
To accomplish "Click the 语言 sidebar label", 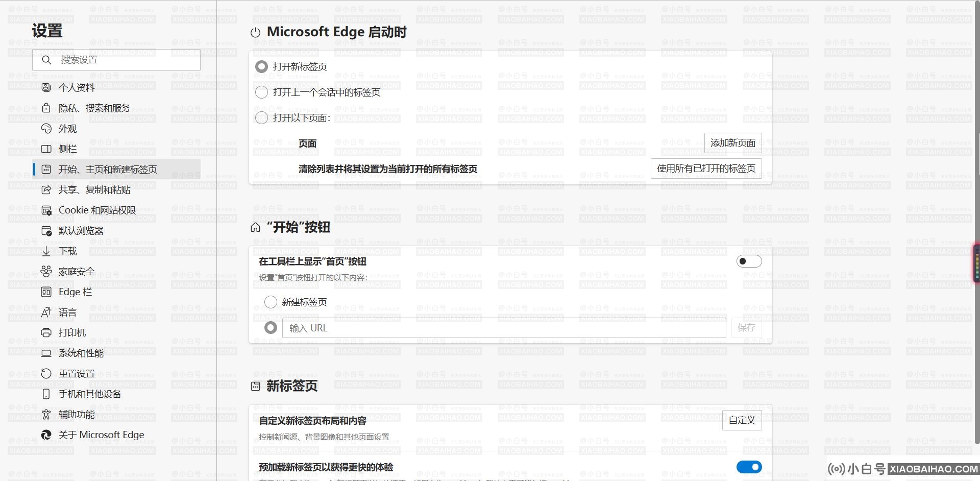I will [x=67, y=312].
